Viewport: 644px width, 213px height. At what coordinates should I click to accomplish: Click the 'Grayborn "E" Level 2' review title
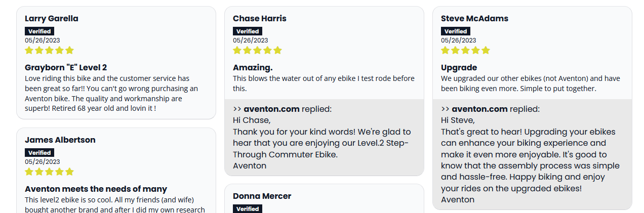coord(66,68)
